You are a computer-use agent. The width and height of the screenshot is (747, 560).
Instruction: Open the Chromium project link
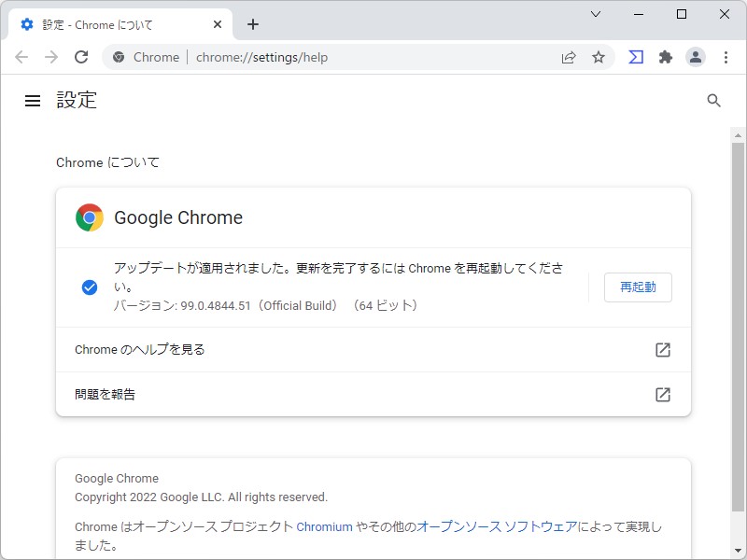click(x=324, y=526)
